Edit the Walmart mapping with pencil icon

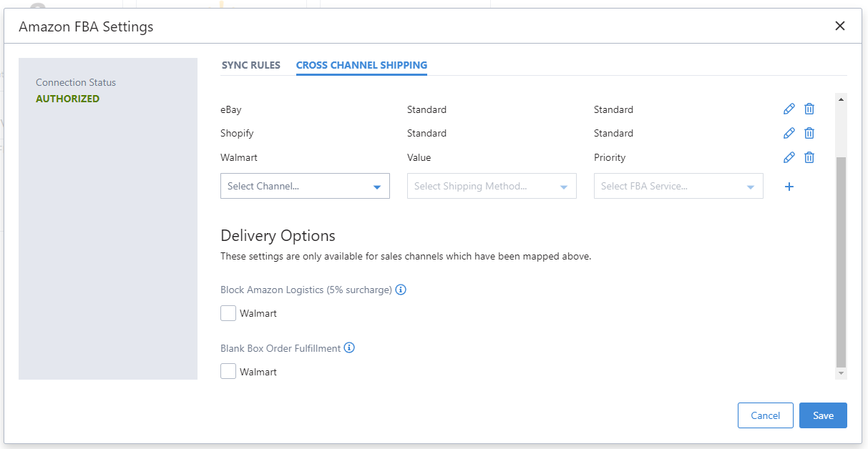click(x=789, y=157)
